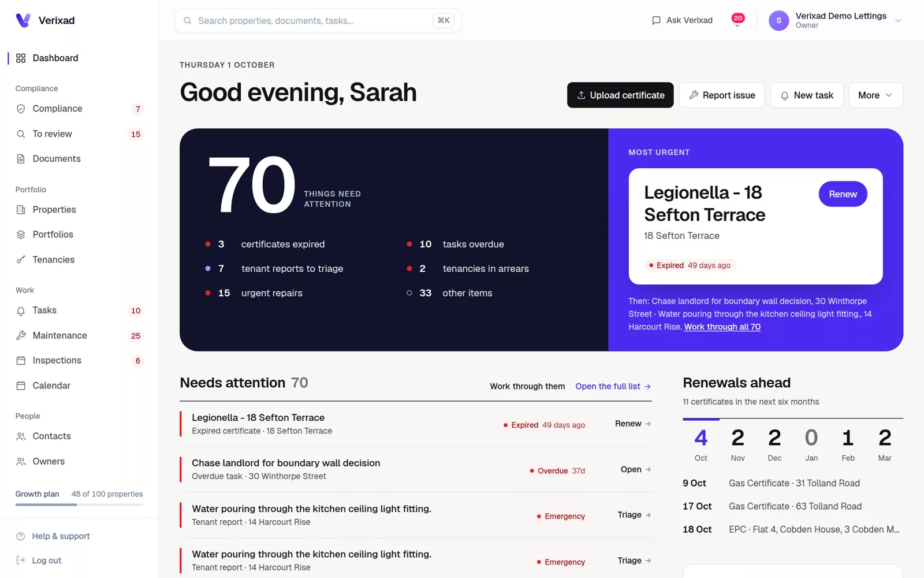Click the 15 urgent repairs stat
This screenshot has height=578, width=924.
coord(254,293)
